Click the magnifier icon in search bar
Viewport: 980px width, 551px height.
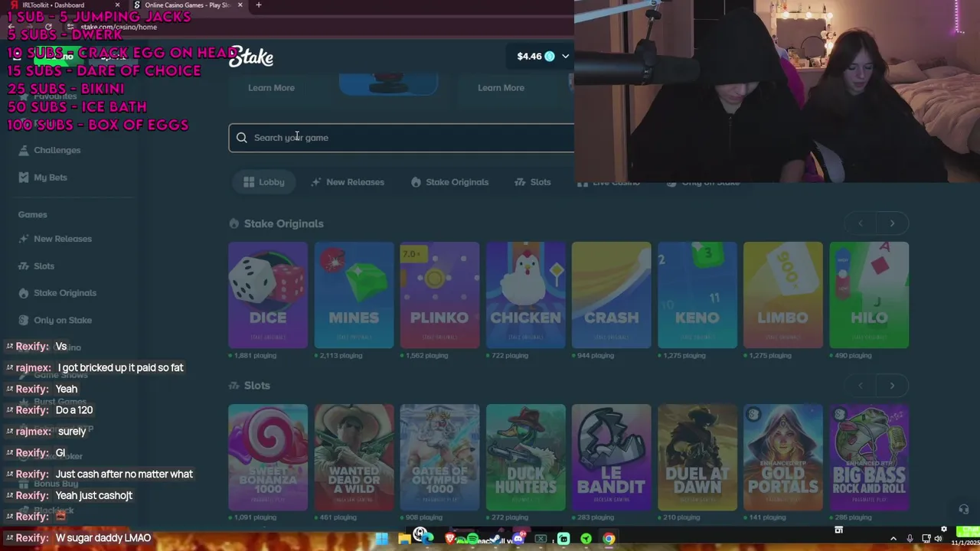point(241,138)
